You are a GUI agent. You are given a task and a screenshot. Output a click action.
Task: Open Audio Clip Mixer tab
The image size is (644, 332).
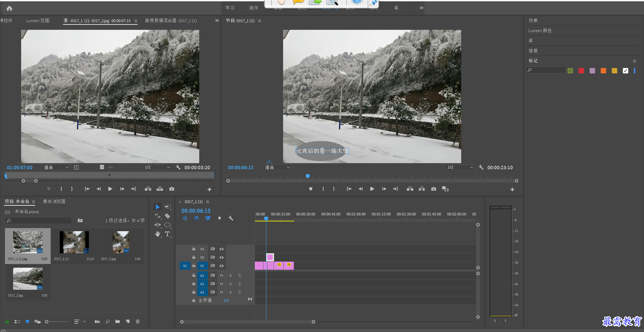(171, 20)
